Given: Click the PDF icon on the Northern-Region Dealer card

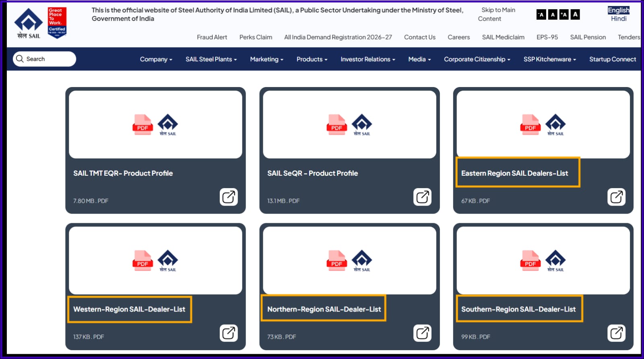Looking at the screenshot, I should coord(336,261).
